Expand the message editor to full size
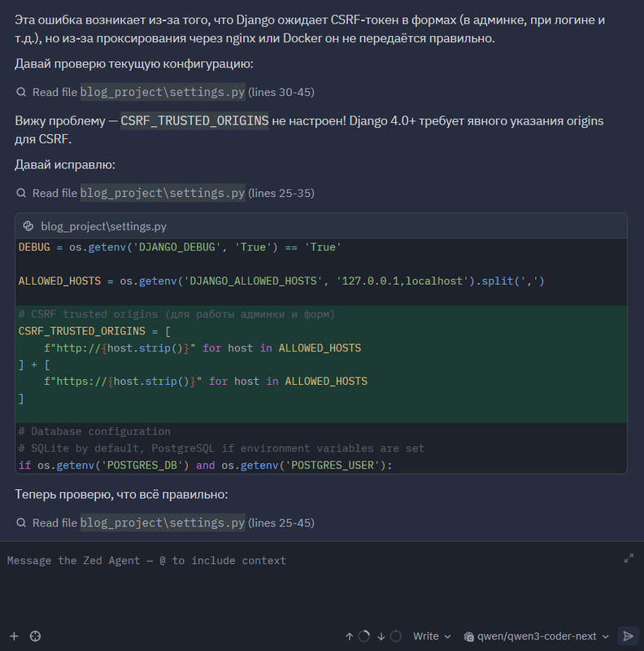The width and height of the screenshot is (644, 651). click(629, 558)
